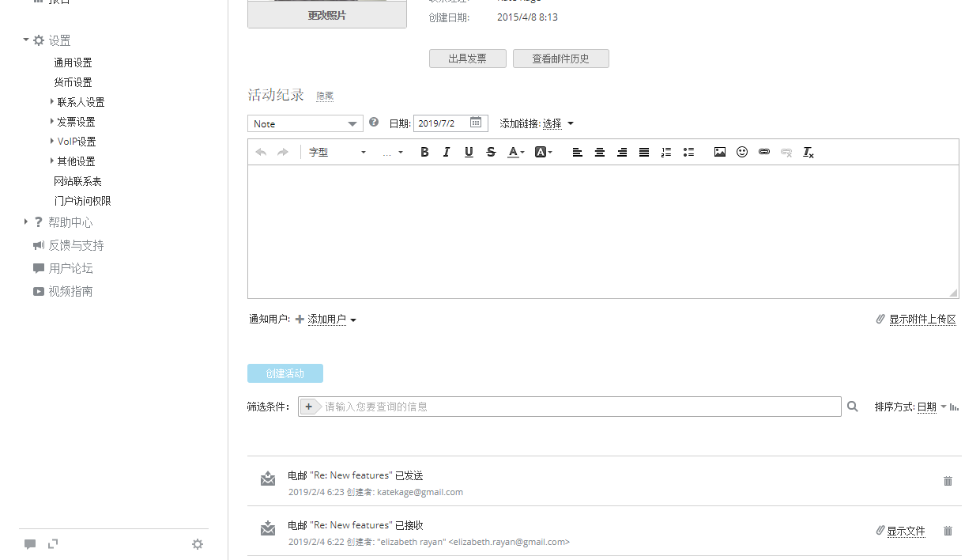Click the remove formatting icon

point(808,152)
